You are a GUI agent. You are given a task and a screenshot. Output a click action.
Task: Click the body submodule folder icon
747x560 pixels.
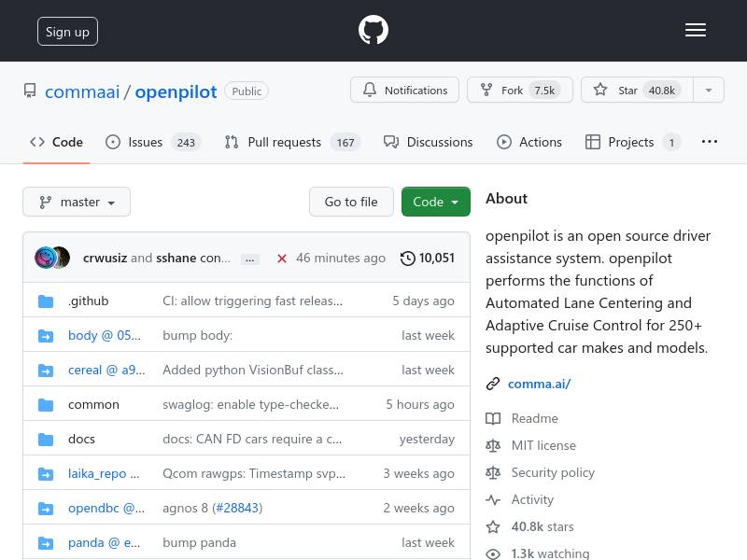click(46, 336)
